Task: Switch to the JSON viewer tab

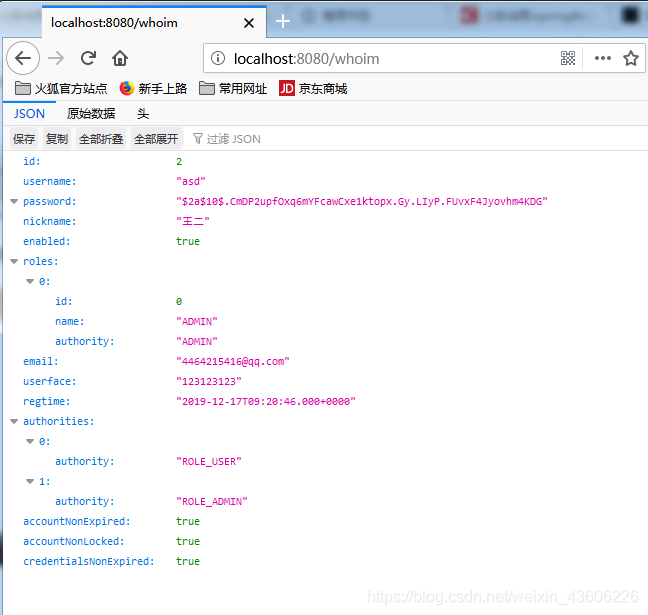Action: coord(29,113)
